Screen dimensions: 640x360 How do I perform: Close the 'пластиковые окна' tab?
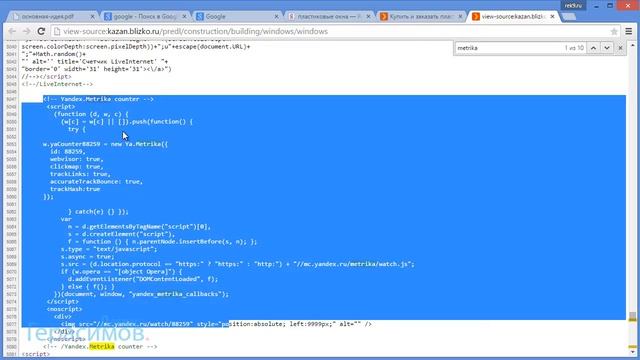(369, 17)
